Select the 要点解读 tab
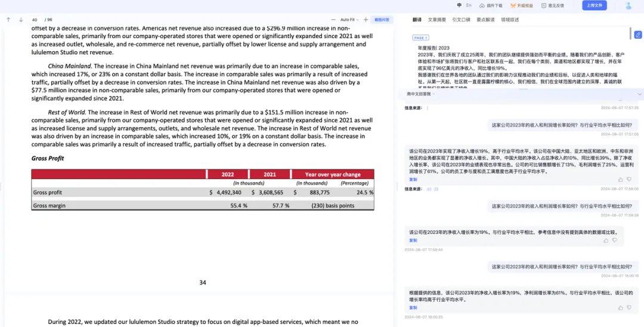The height and width of the screenshot is (327, 644). (485, 20)
